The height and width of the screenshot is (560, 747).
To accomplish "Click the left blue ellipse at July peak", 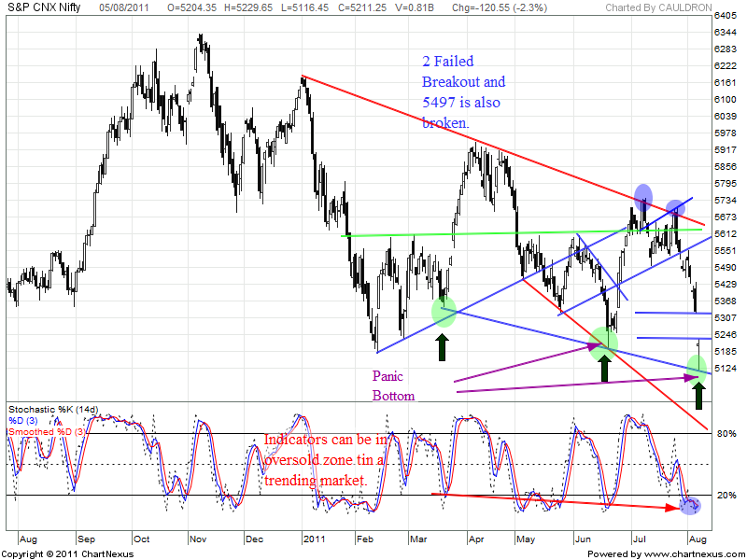I will point(643,197).
